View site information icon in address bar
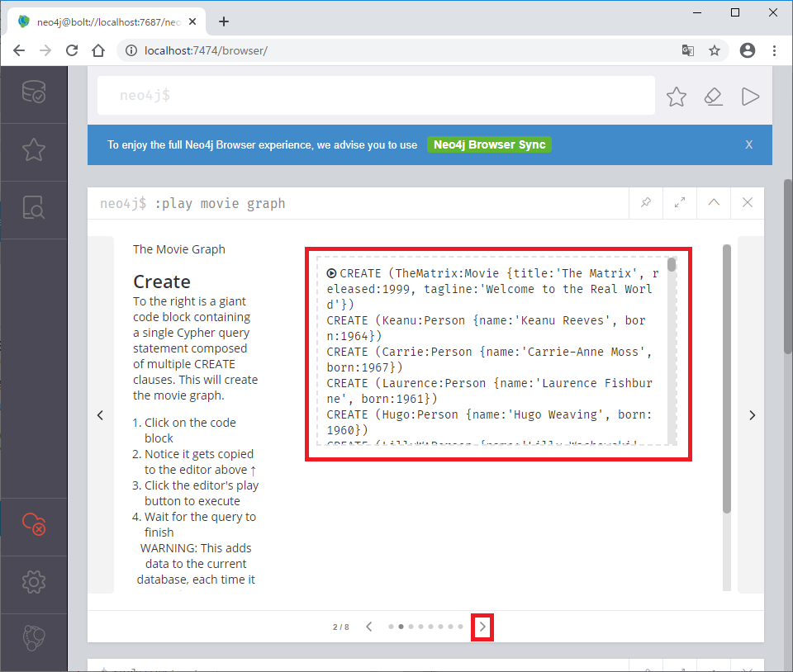 131,50
